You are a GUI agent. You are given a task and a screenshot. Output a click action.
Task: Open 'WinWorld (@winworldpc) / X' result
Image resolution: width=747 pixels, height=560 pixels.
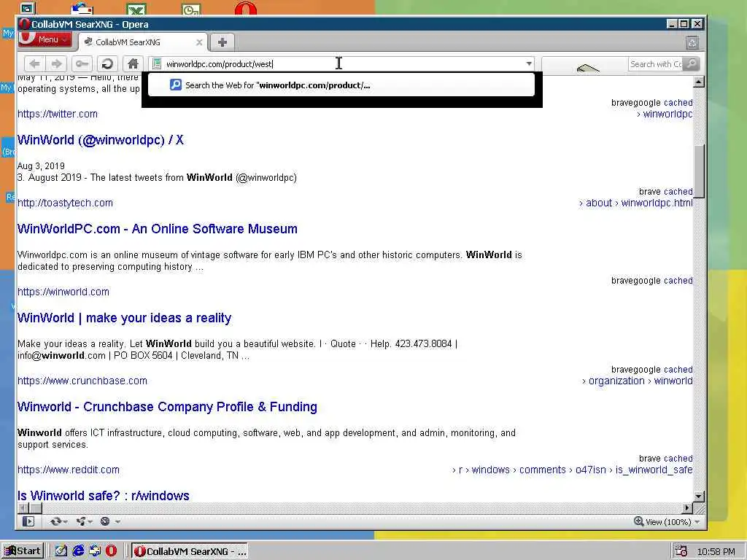coord(101,140)
